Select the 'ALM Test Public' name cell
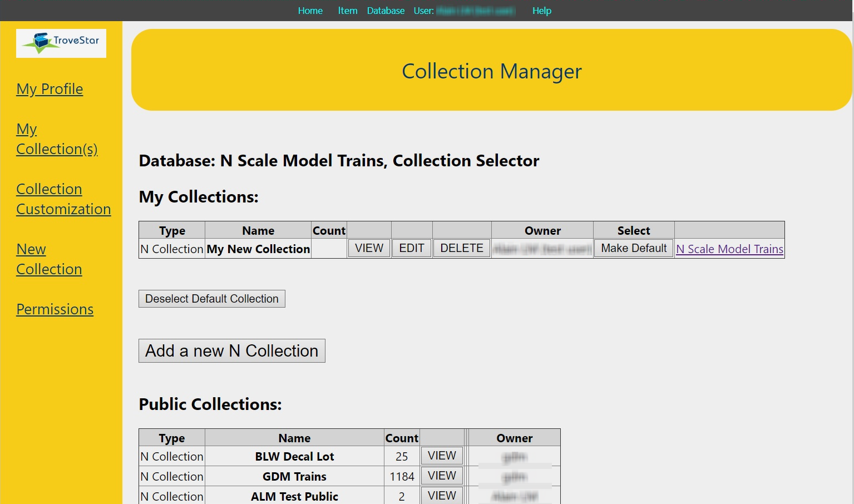 tap(294, 496)
